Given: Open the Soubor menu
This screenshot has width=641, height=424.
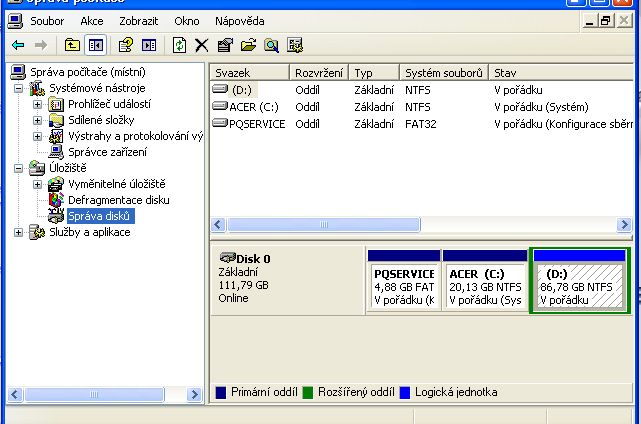Looking at the screenshot, I should 48,20.
